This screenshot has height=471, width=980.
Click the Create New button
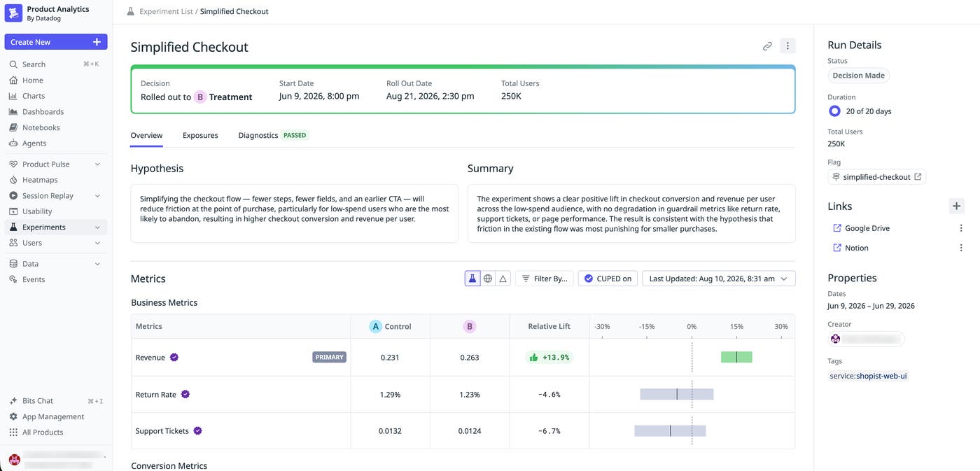(56, 42)
